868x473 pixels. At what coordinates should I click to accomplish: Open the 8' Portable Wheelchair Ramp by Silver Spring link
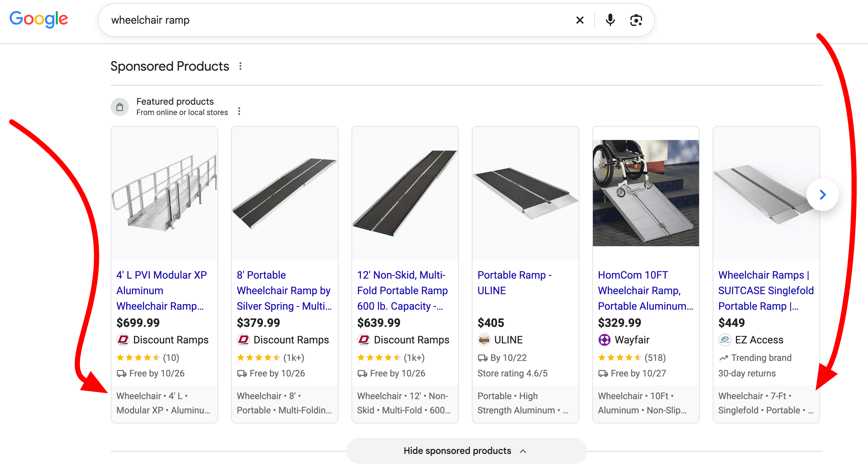click(x=284, y=291)
